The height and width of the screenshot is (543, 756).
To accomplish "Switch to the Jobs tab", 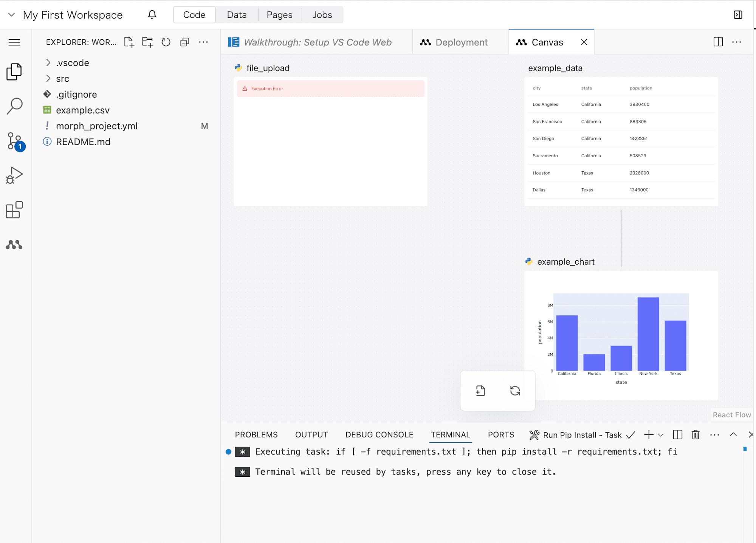I will click(322, 15).
